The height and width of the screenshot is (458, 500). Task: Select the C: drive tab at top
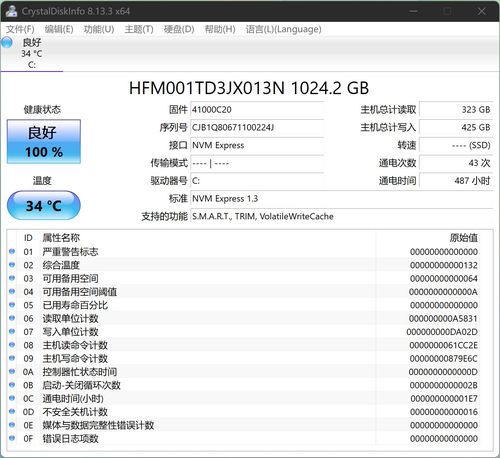click(x=32, y=53)
